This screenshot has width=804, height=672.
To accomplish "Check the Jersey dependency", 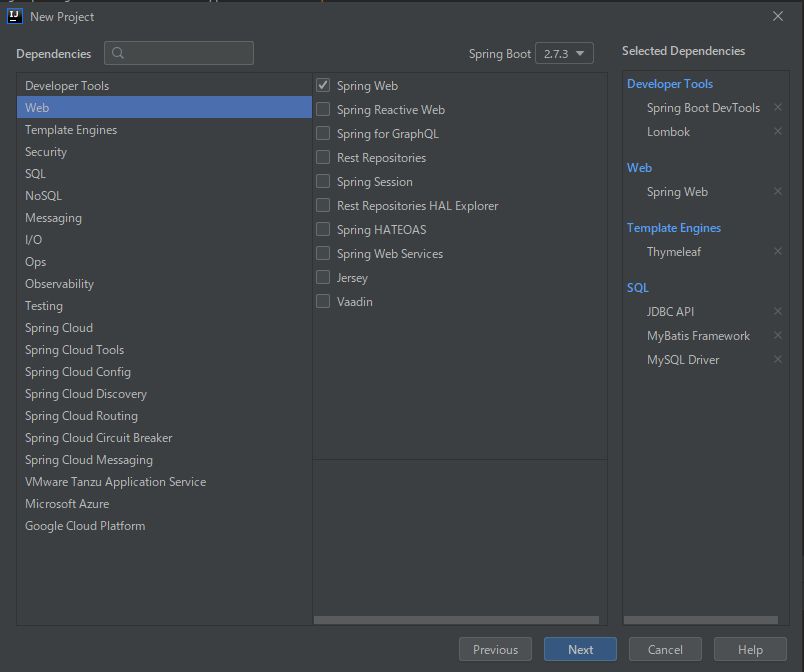I will (x=323, y=277).
